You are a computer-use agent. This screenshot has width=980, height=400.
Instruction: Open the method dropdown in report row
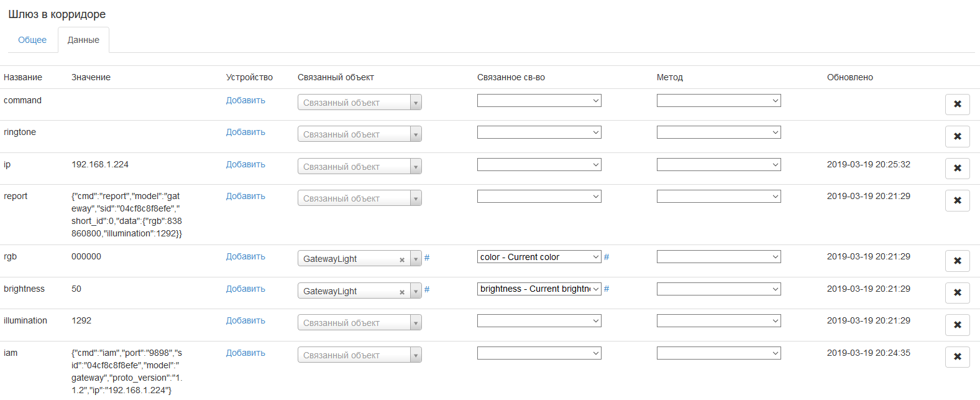click(x=718, y=197)
